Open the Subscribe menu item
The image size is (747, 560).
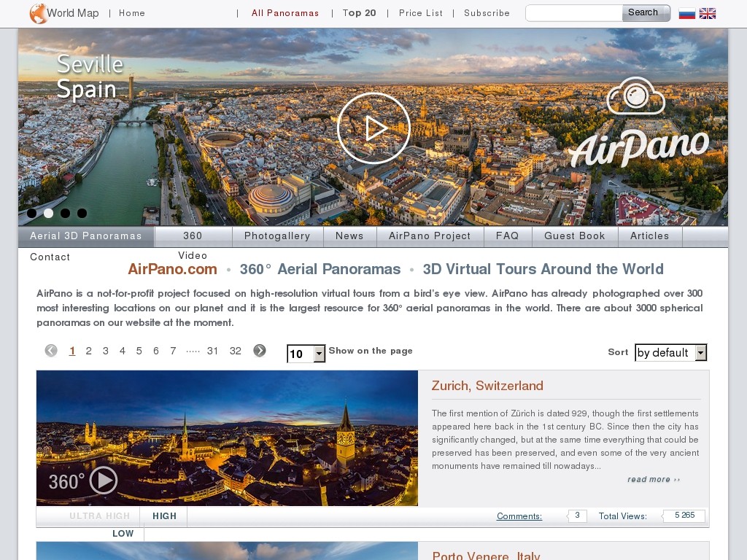pos(487,13)
